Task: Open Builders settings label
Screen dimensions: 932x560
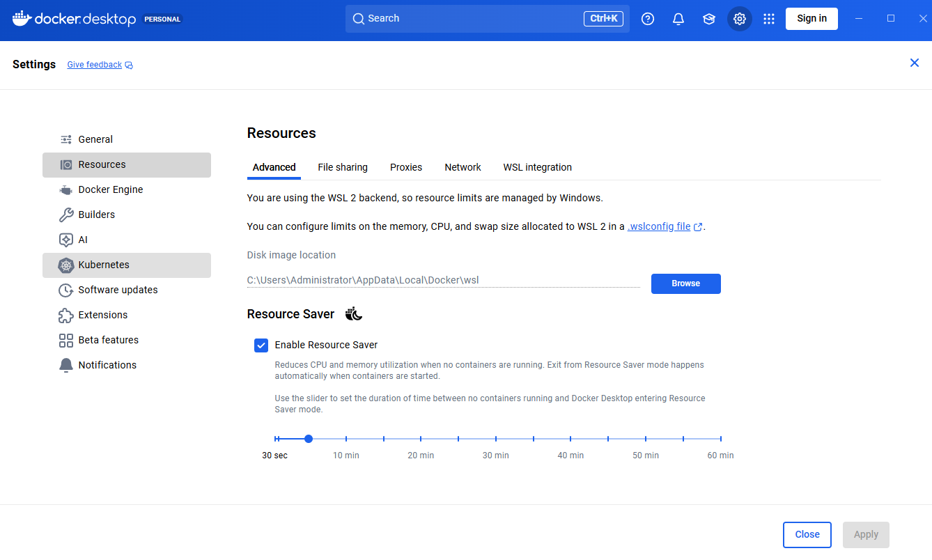Action: 97,215
